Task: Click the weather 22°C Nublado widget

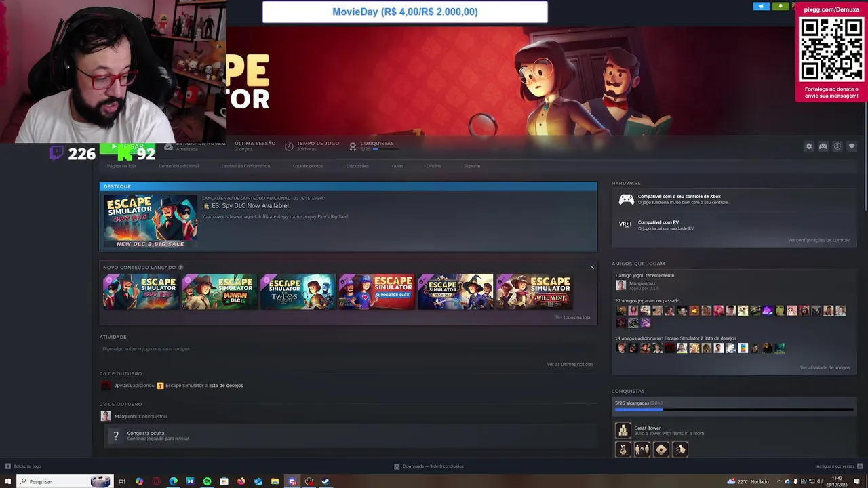Action: point(749,481)
